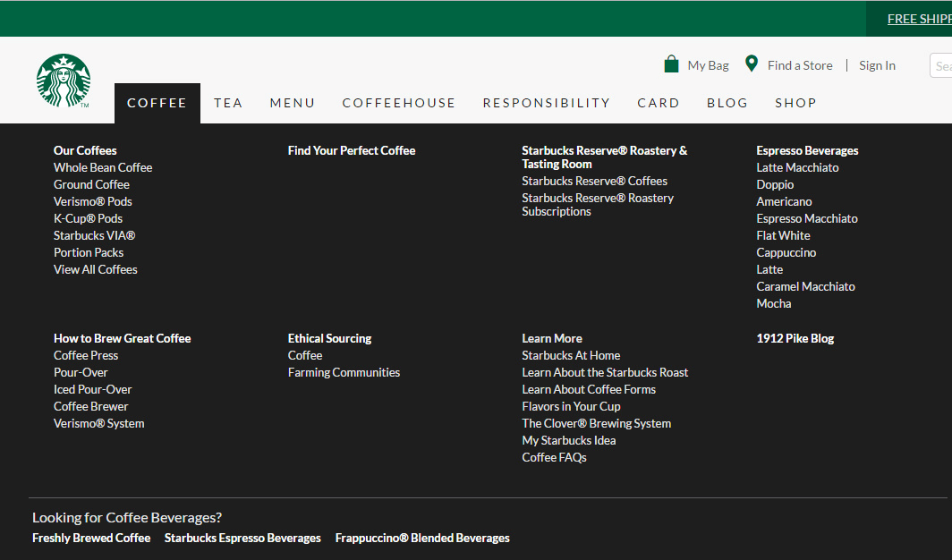
Task: Select Latte Macchiato
Action: tap(797, 167)
